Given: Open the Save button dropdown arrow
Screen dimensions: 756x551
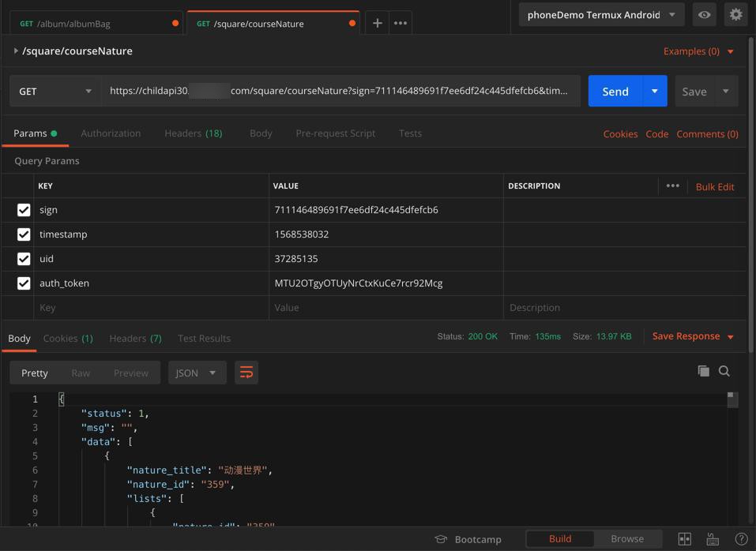Looking at the screenshot, I should click(x=726, y=91).
